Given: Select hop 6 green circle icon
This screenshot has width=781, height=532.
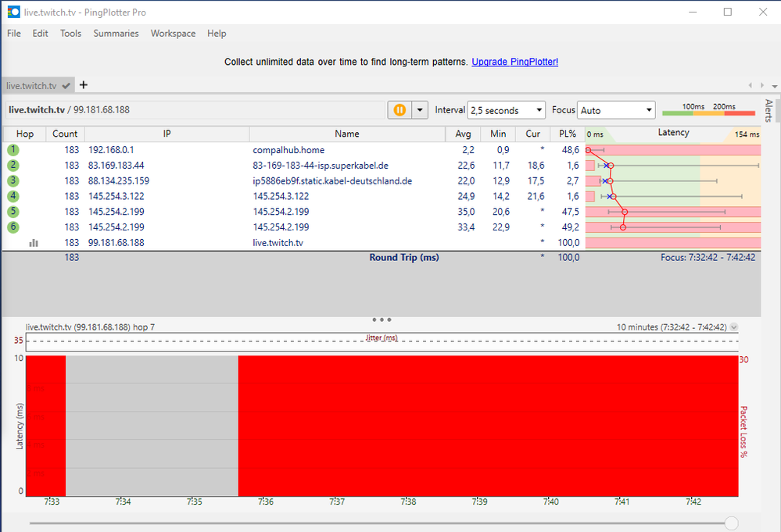Looking at the screenshot, I should [x=13, y=227].
